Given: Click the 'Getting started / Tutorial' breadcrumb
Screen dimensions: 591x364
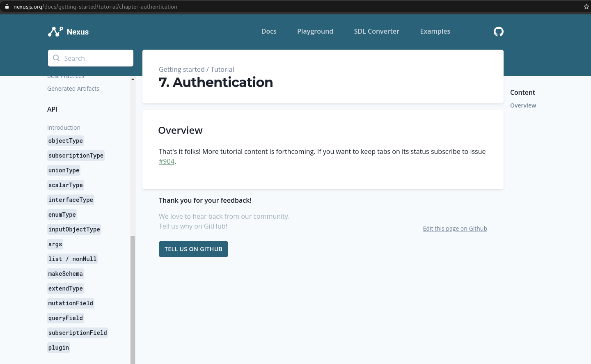Looking at the screenshot, I should pyautogui.click(x=196, y=69).
